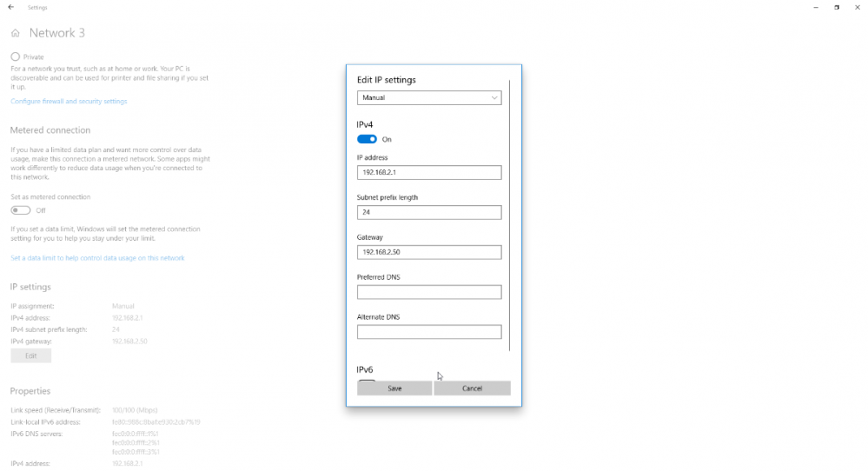Click the Metered connection heading
Viewport: 868px width, 471px height.
point(50,130)
